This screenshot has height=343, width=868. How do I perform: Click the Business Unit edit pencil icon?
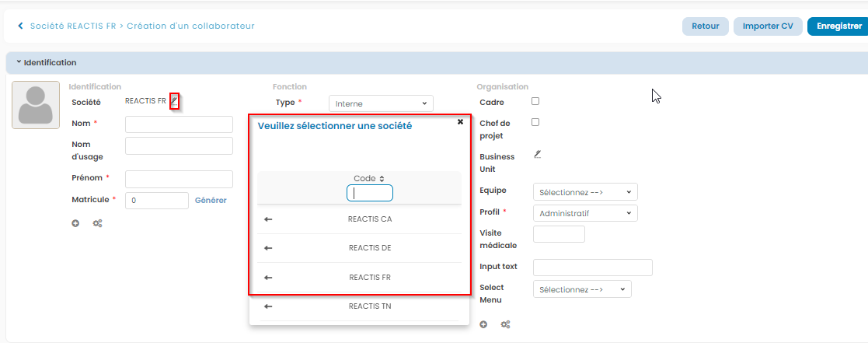tap(537, 155)
